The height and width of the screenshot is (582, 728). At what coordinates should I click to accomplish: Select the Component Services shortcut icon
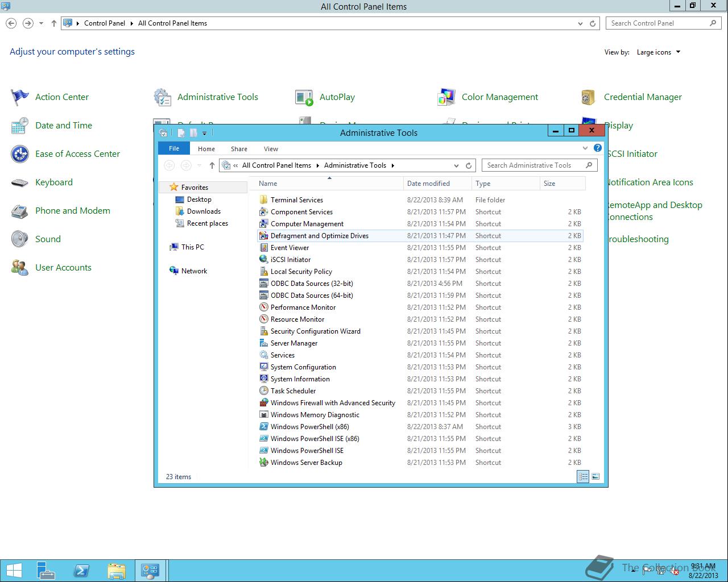tap(263, 212)
